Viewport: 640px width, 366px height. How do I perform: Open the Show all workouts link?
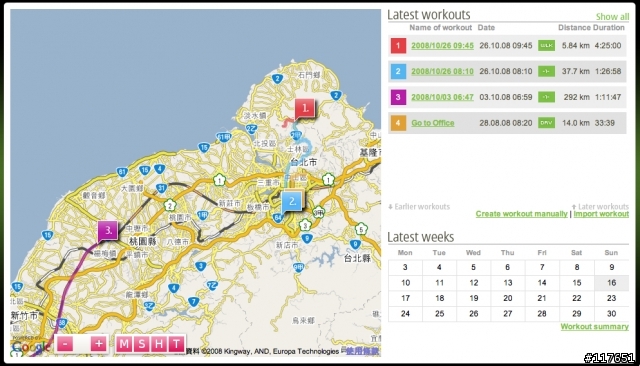pyautogui.click(x=612, y=17)
